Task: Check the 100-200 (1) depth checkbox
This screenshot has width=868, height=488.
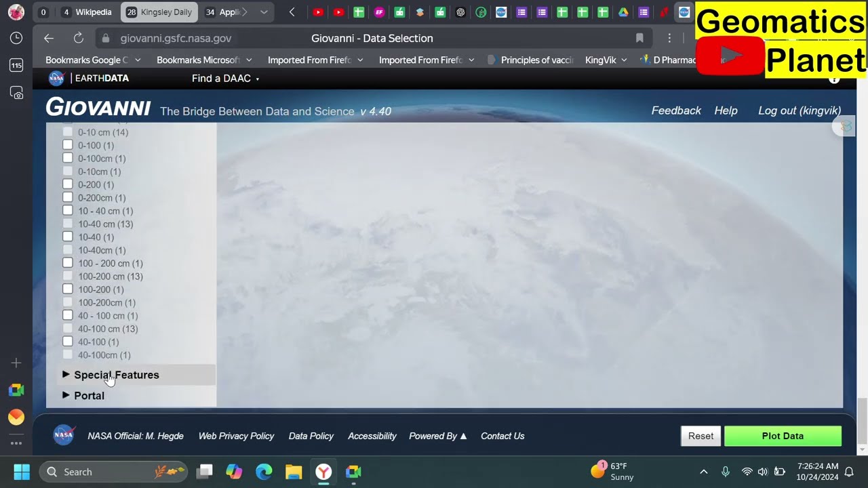Action: [x=68, y=289]
